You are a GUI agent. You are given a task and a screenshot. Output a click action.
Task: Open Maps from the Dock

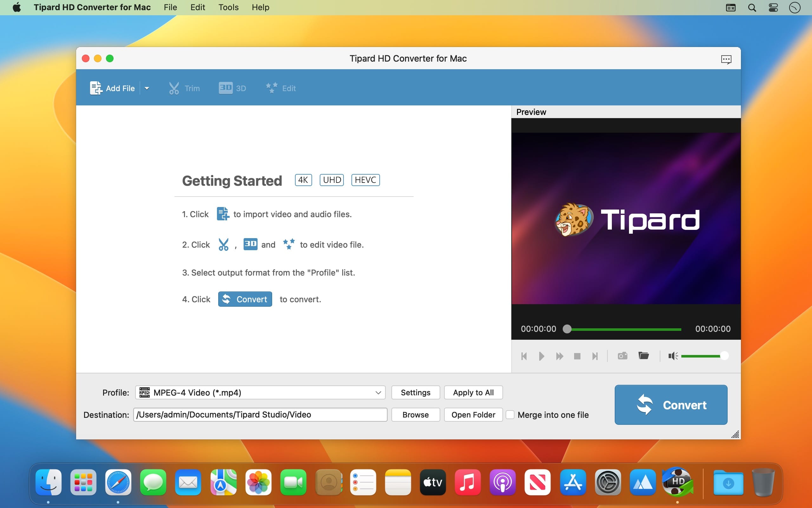click(x=223, y=482)
